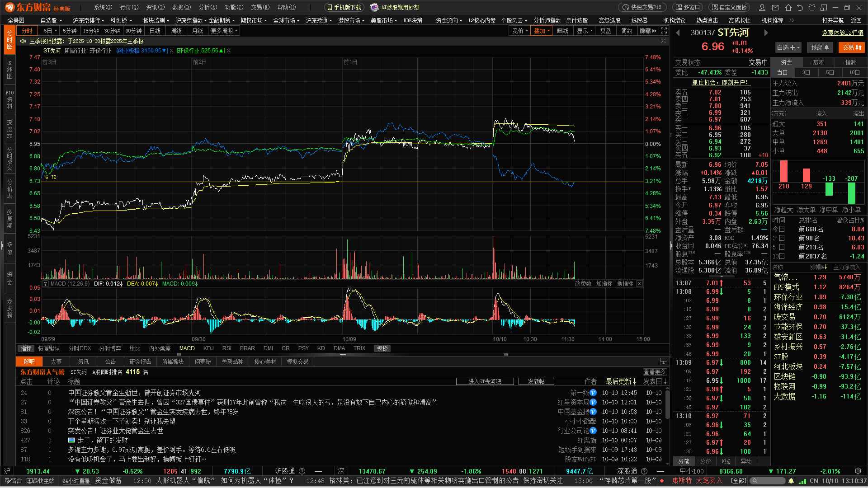Remove 环保行业 overlay with its X
The image size is (868, 488).
tap(229, 51)
